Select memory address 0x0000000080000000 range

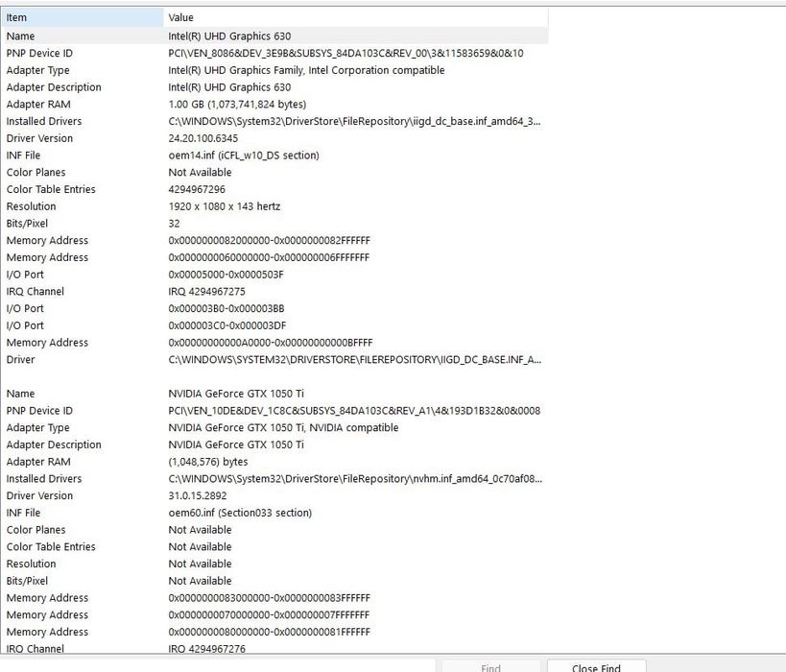click(269, 632)
